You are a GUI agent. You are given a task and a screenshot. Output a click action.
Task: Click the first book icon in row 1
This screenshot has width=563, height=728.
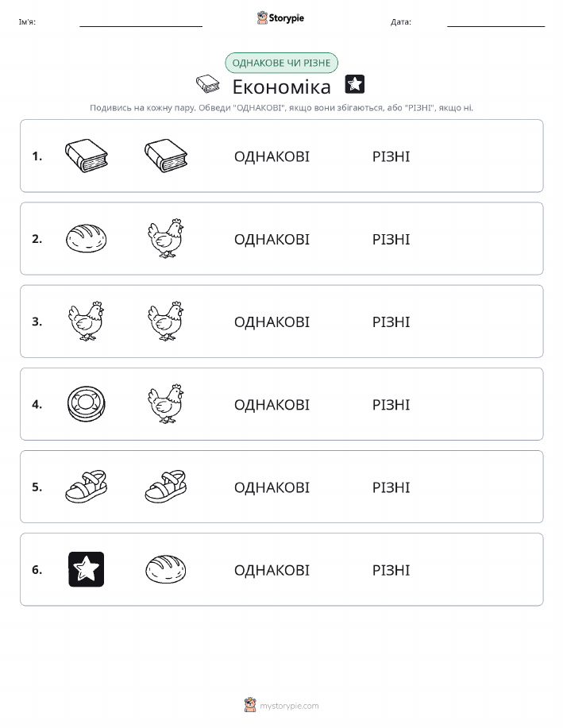[x=87, y=156]
